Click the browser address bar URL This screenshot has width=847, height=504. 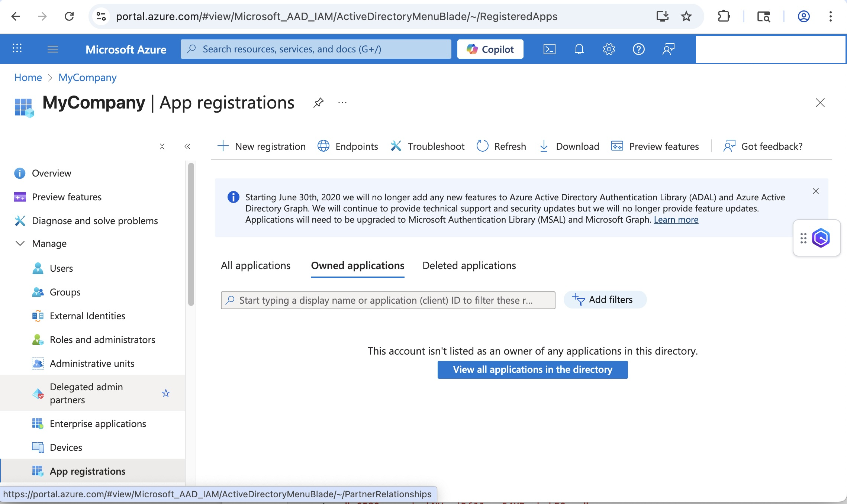point(336,16)
